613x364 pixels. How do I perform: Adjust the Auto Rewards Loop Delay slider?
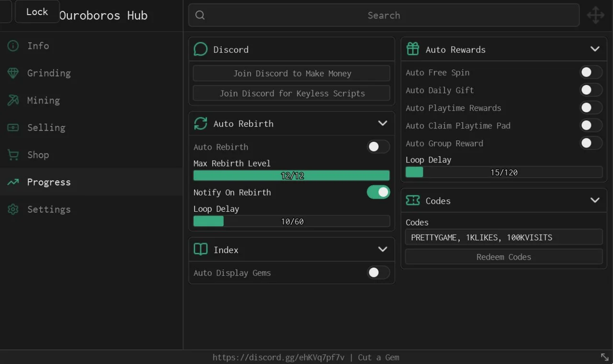click(504, 172)
